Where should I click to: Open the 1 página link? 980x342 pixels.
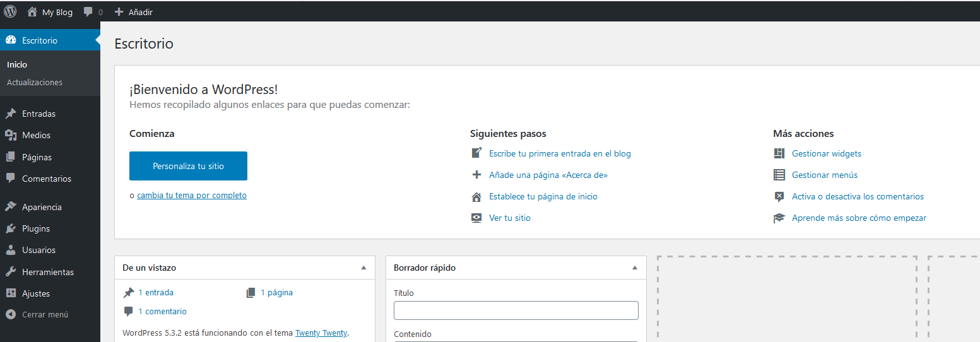point(276,292)
